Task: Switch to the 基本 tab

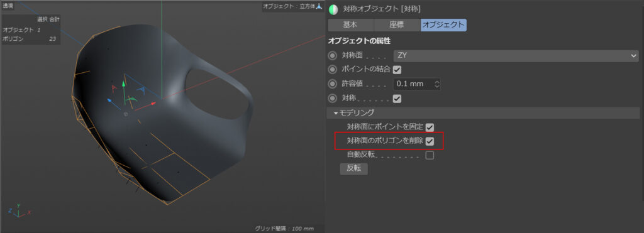Action: pyautogui.click(x=350, y=25)
